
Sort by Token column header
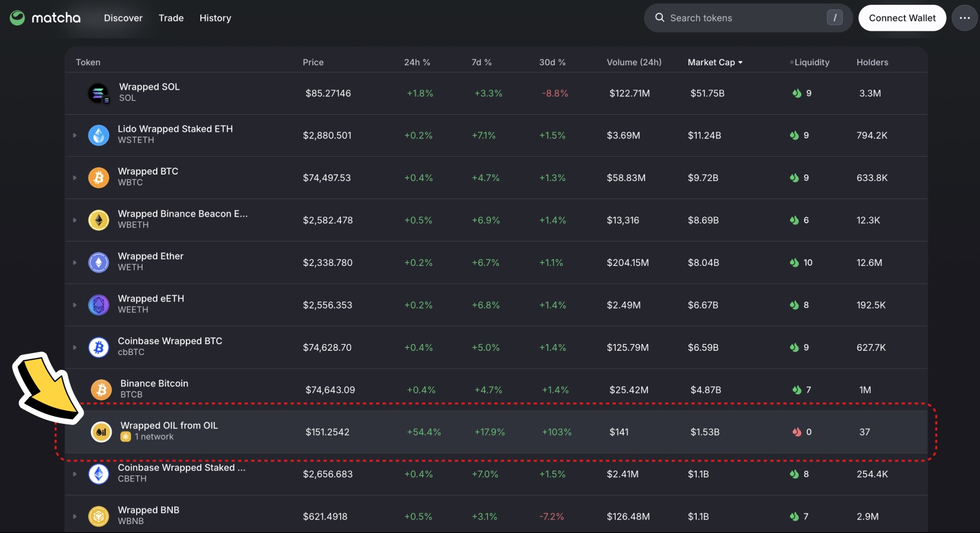coord(88,62)
